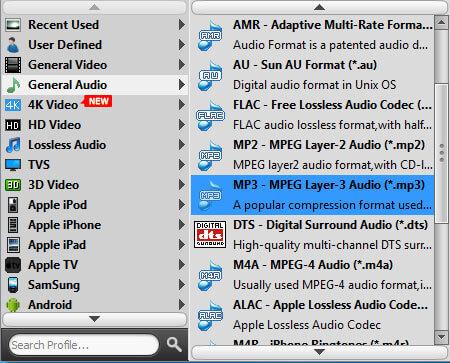The image size is (450, 363).
Task: Click 'High-quality multi-channel DTS surr...' text
Action: [x=332, y=245]
